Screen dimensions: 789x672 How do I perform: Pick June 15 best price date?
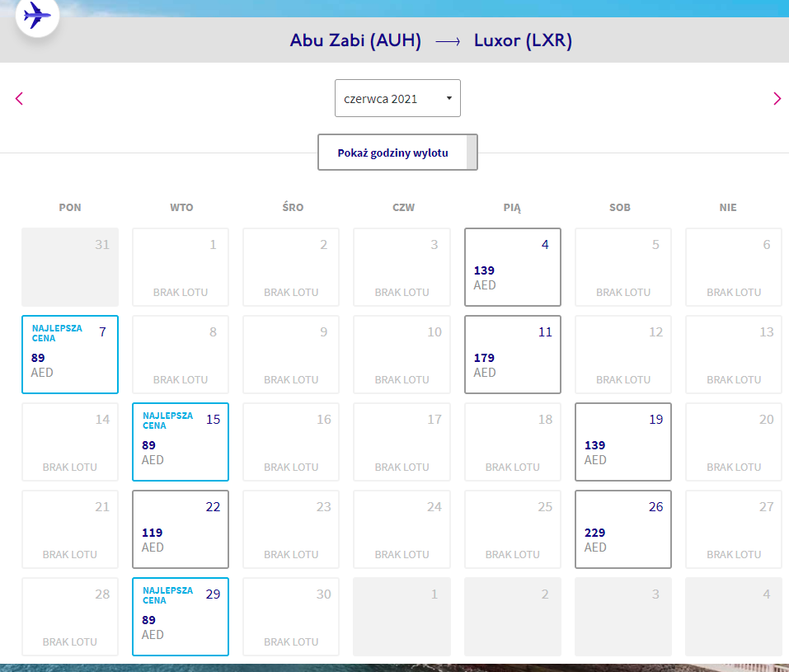point(181,441)
